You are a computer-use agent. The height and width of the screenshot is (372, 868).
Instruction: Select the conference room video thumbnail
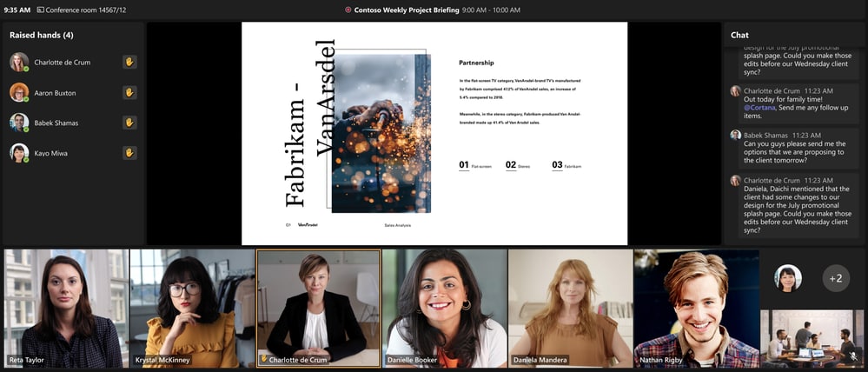tap(812, 338)
